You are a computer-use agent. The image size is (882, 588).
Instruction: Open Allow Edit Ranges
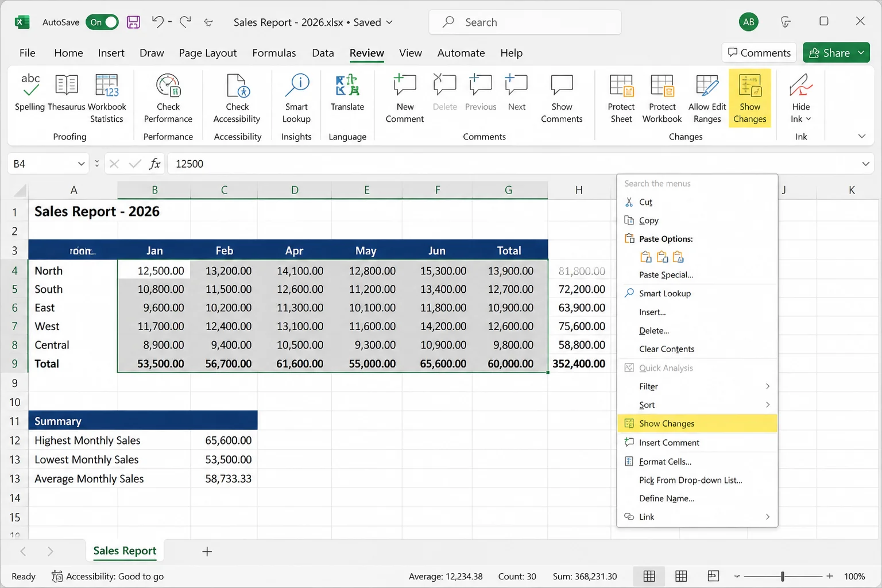tap(707, 99)
